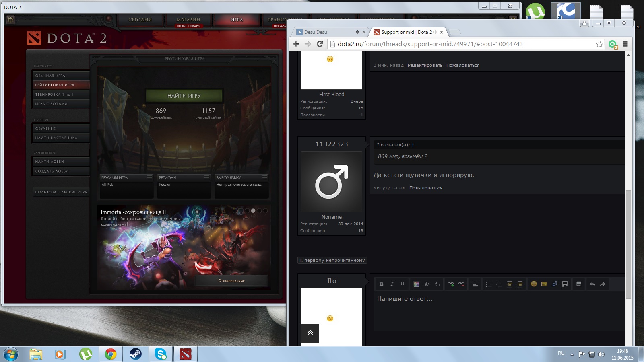
Task: Insert an image into the reply
Action: [x=544, y=284]
